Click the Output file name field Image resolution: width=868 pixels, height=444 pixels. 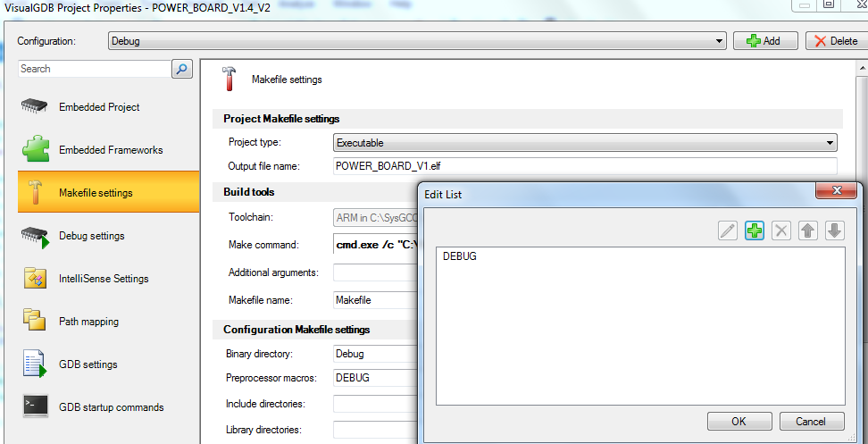585,166
